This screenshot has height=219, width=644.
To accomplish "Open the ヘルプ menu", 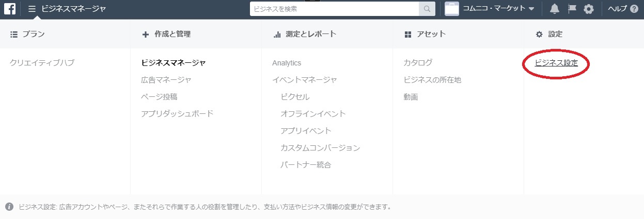I will (618, 9).
